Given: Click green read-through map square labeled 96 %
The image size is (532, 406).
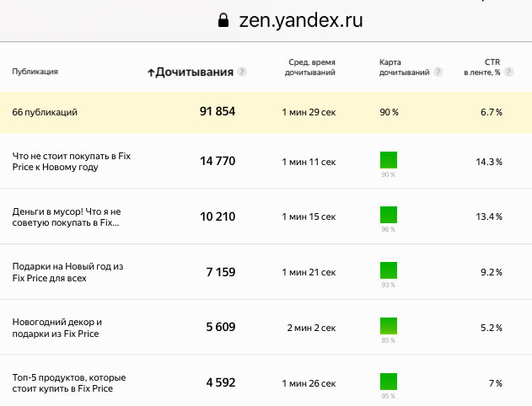Looking at the screenshot, I should pos(389,215).
